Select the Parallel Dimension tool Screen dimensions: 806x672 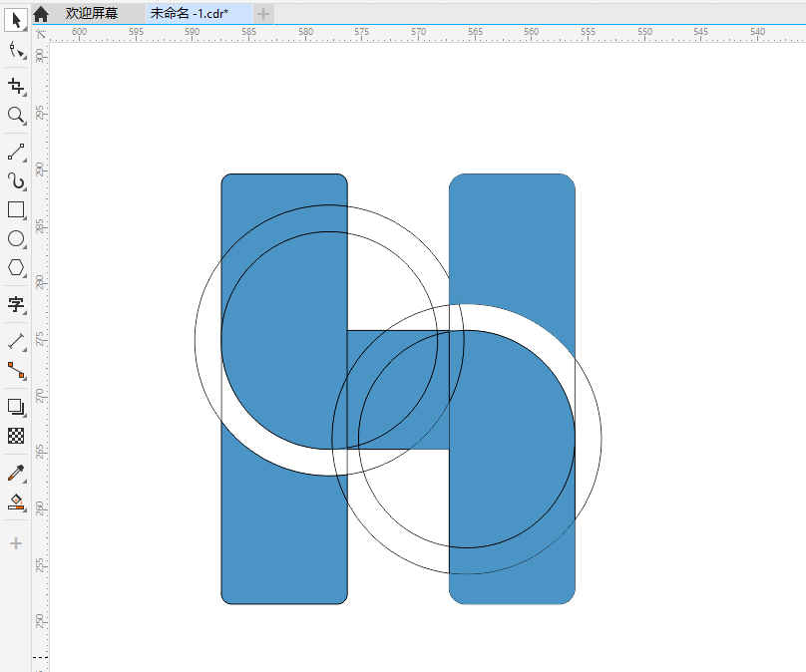click(16, 341)
